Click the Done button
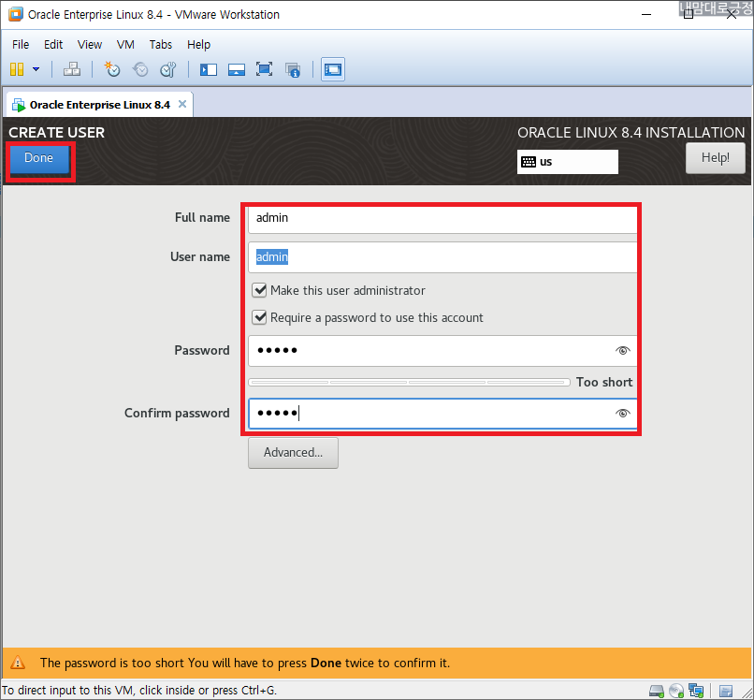754x700 pixels. [x=39, y=158]
